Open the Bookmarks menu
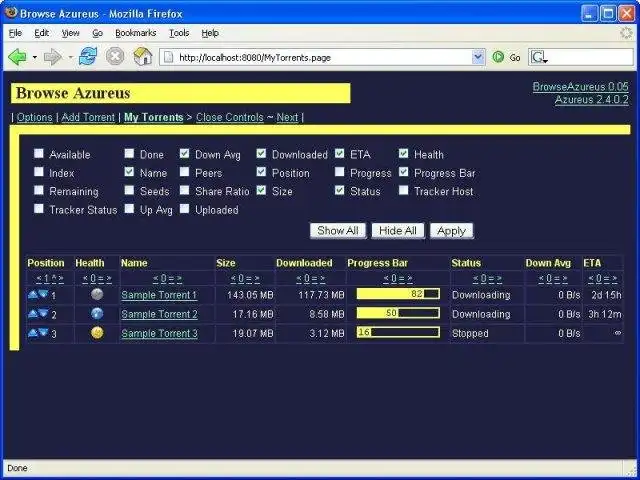 pos(136,33)
